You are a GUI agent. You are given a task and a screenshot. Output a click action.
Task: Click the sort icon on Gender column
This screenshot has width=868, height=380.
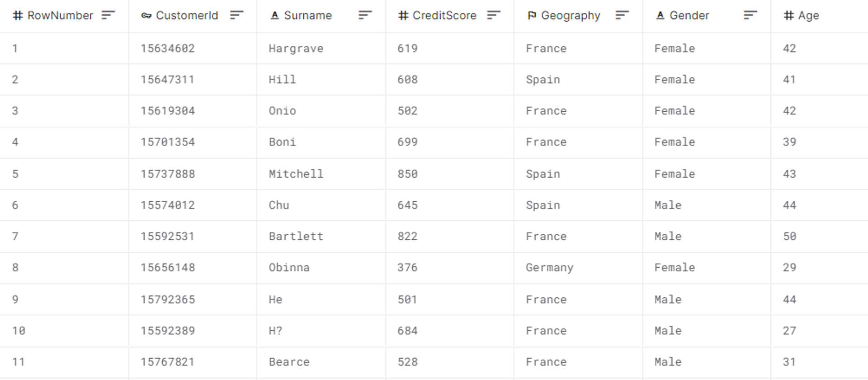click(x=750, y=15)
